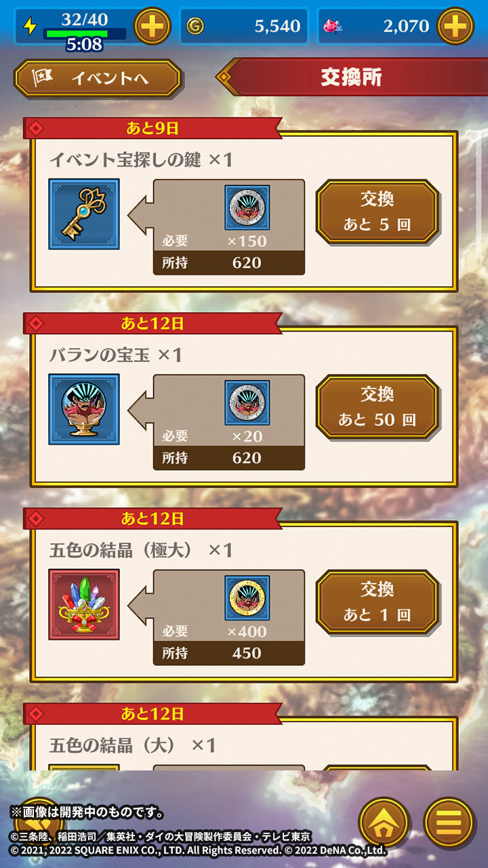Open the home button icon

point(384,823)
